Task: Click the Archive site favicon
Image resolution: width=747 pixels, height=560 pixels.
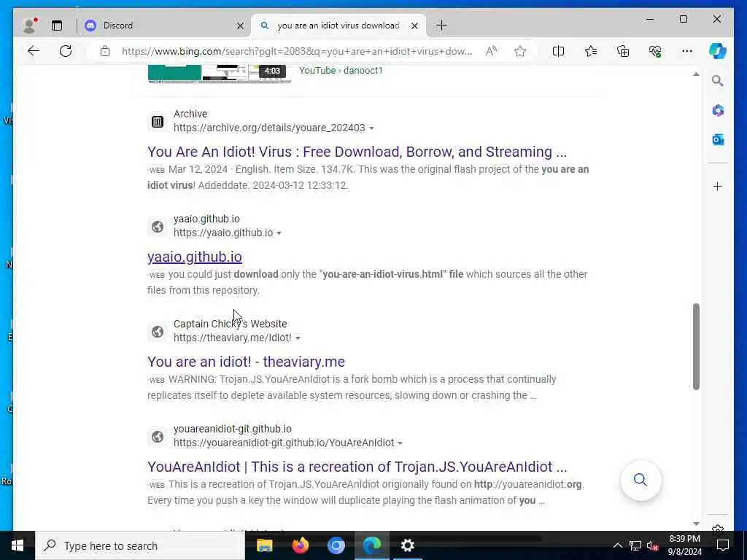Action: pyautogui.click(x=158, y=122)
